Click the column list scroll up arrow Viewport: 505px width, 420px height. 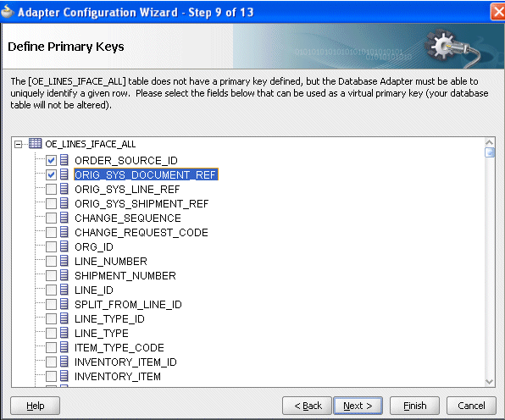(490, 142)
